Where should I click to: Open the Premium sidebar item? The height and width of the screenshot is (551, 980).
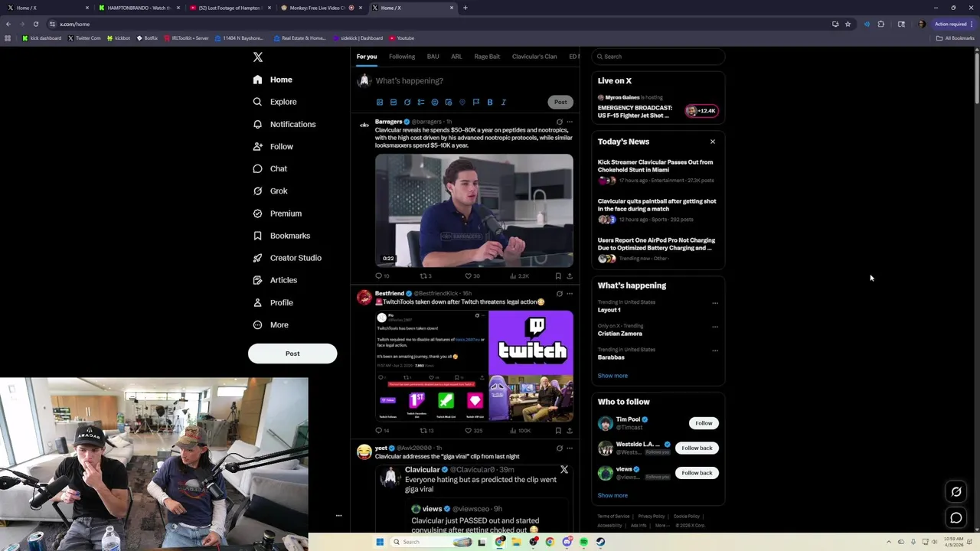(277, 214)
